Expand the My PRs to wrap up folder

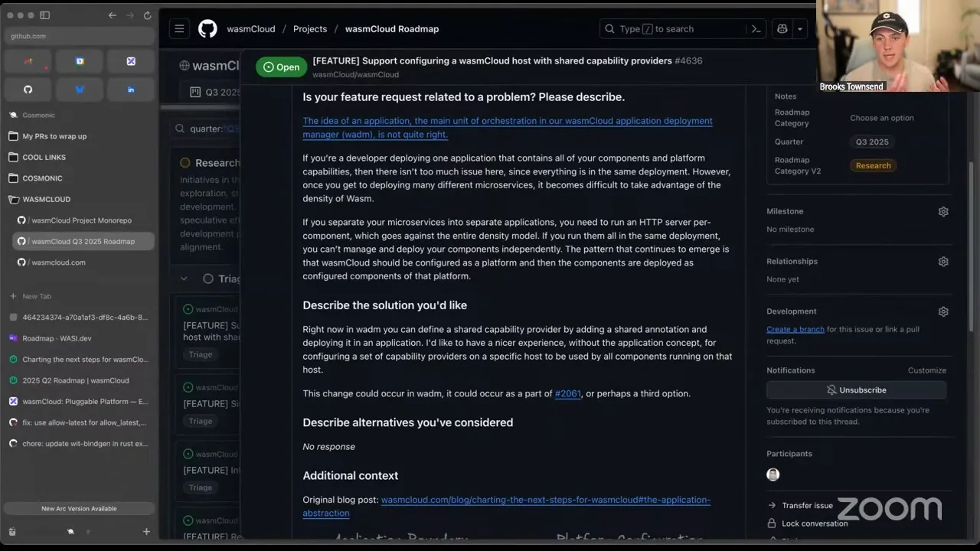tap(80, 136)
